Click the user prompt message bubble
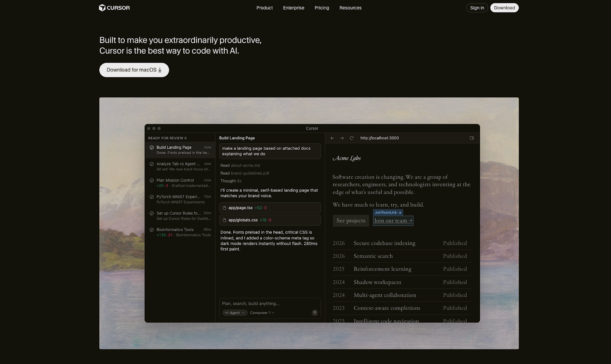611x364 pixels. (x=270, y=151)
